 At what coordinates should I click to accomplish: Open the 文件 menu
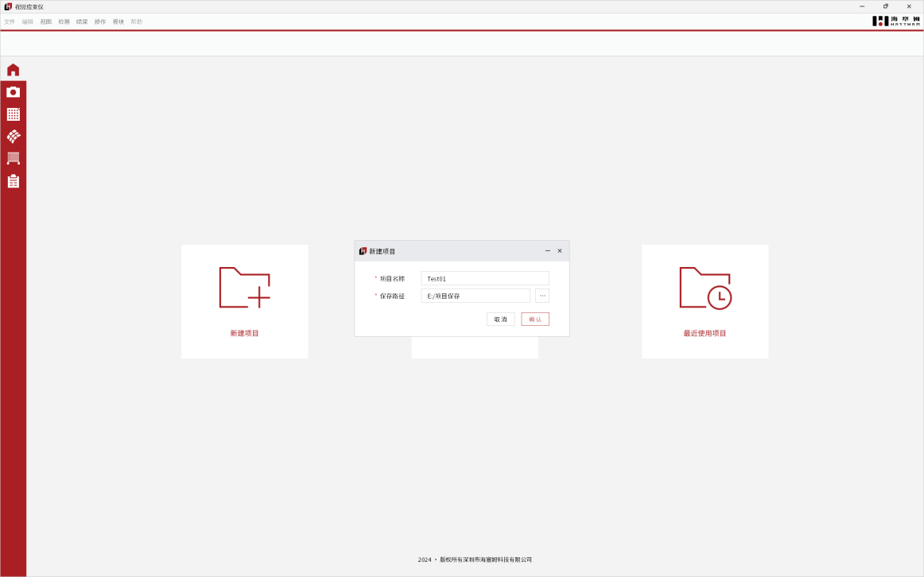(10, 21)
